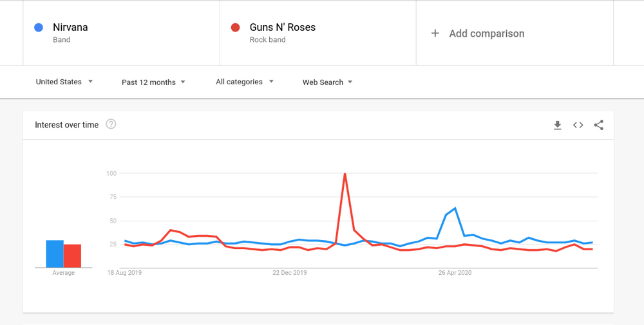Click the blue Nirvana average bar
Viewport: 644px width, 325px height.
click(x=55, y=254)
